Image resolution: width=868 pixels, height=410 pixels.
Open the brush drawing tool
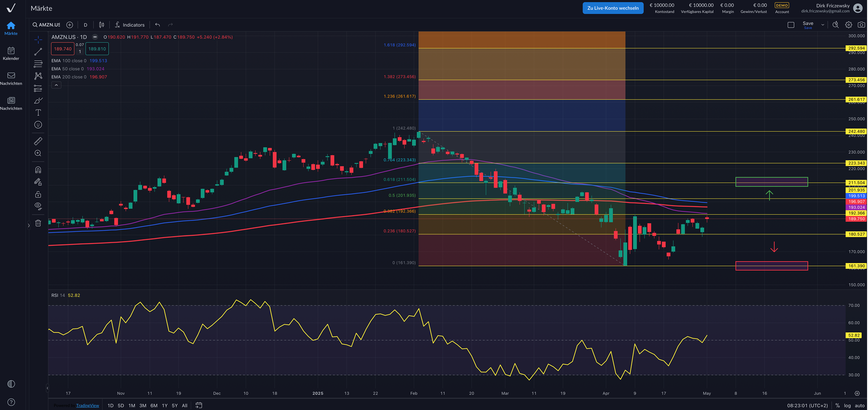coord(38,101)
